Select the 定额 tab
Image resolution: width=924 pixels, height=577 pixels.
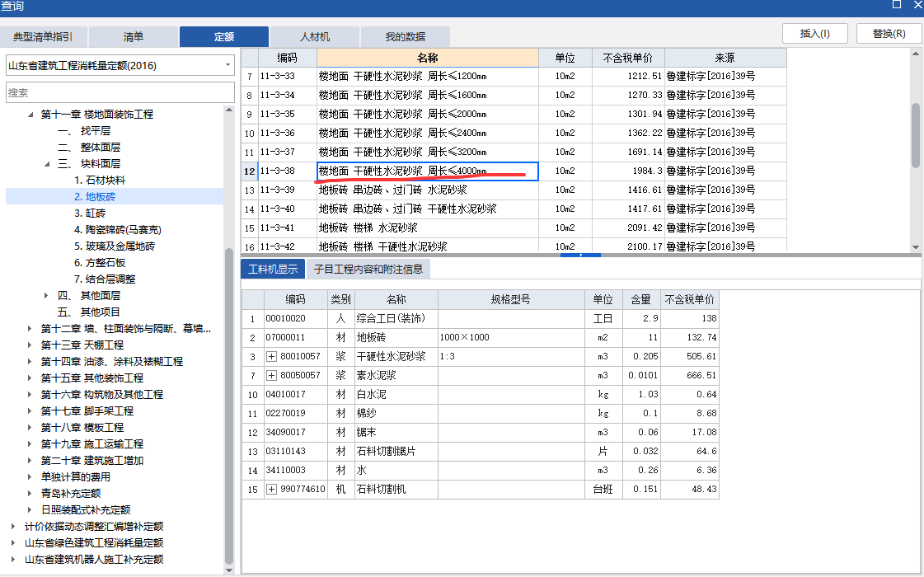point(224,36)
